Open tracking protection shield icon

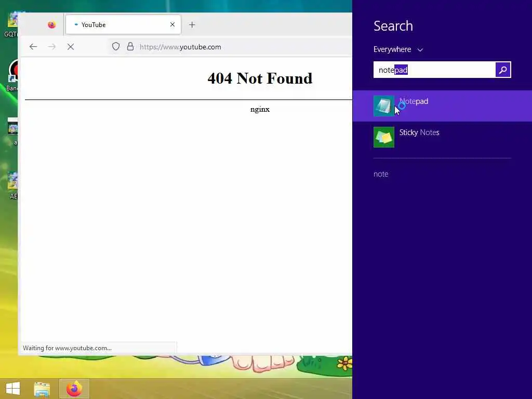(116, 46)
